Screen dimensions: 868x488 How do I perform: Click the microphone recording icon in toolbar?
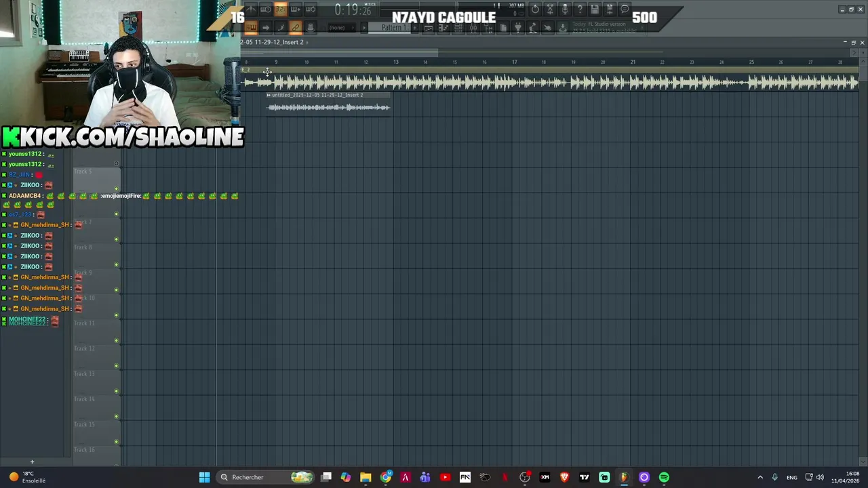click(x=565, y=9)
